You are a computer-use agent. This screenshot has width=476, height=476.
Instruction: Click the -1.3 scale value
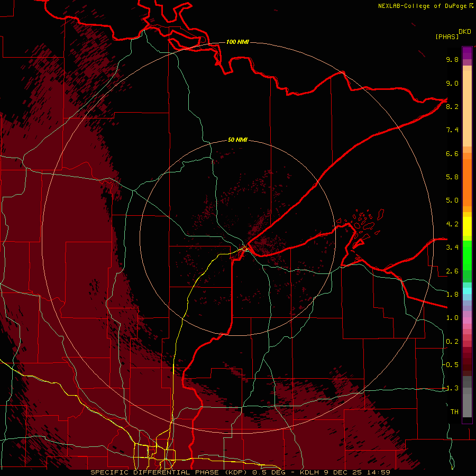pyautogui.click(x=451, y=388)
